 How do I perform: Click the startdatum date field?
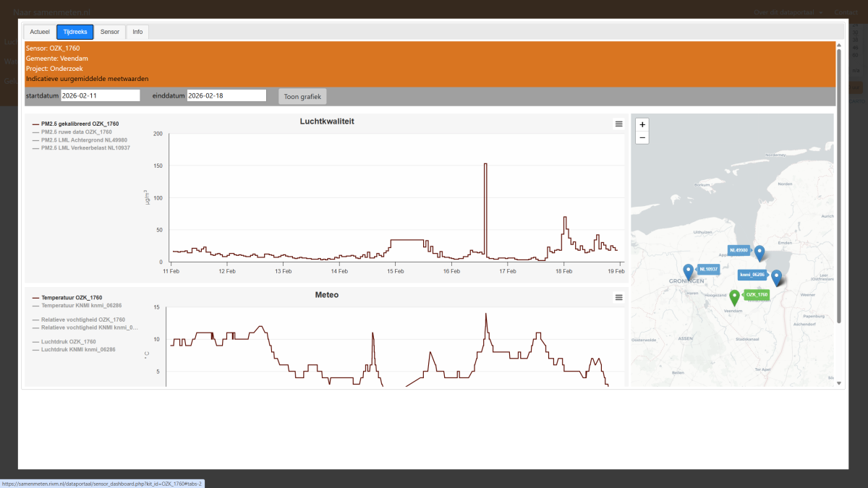100,95
